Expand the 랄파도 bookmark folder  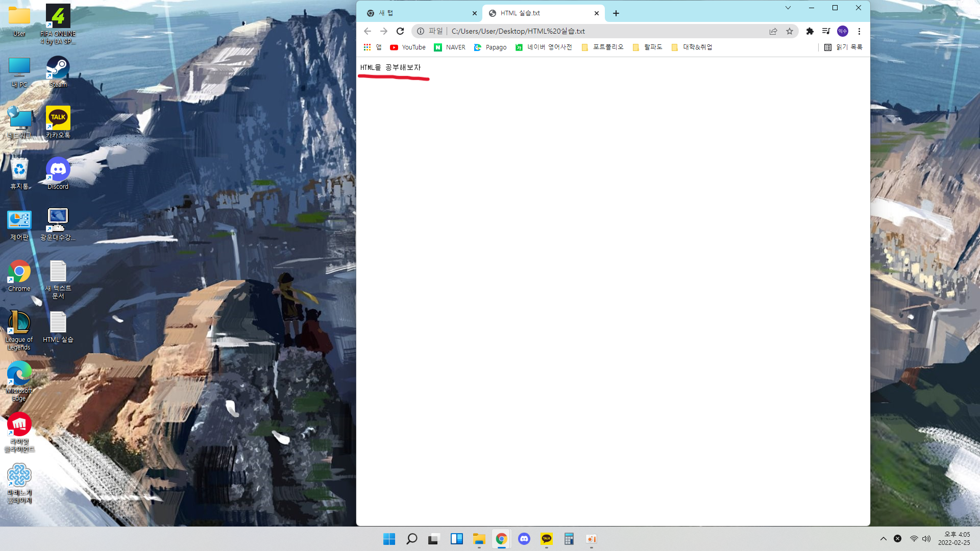click(x=647, y=47)
